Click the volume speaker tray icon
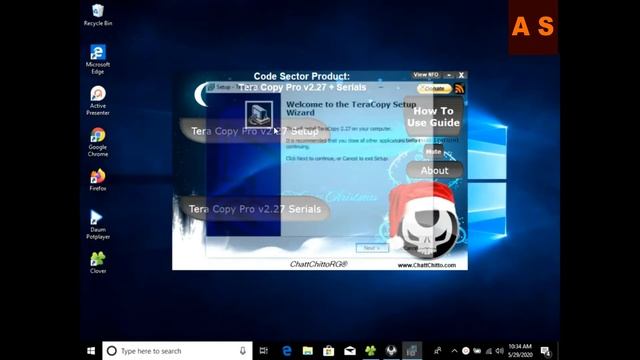The height and width of the screenshot is (360, 640). coord(500,351)
